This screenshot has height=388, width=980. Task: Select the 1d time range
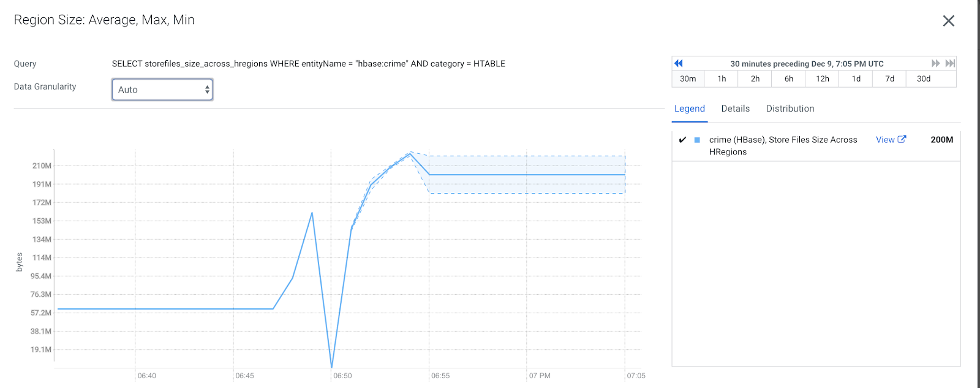point(856,79)
